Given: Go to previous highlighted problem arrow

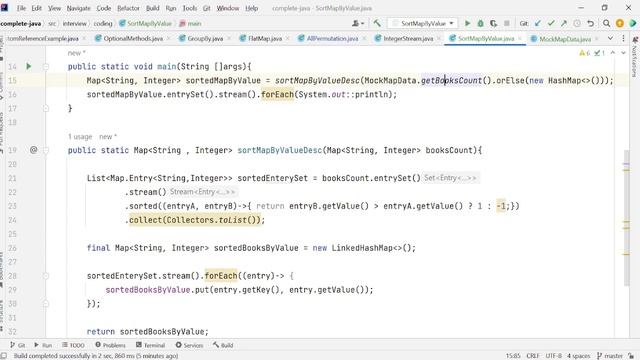Looking at the screenshot, I should (613, 53).
